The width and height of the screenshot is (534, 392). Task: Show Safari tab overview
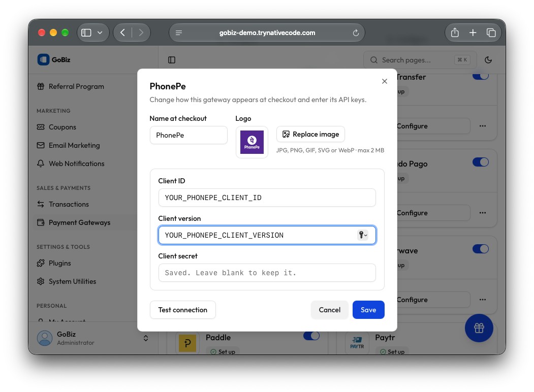491,32
